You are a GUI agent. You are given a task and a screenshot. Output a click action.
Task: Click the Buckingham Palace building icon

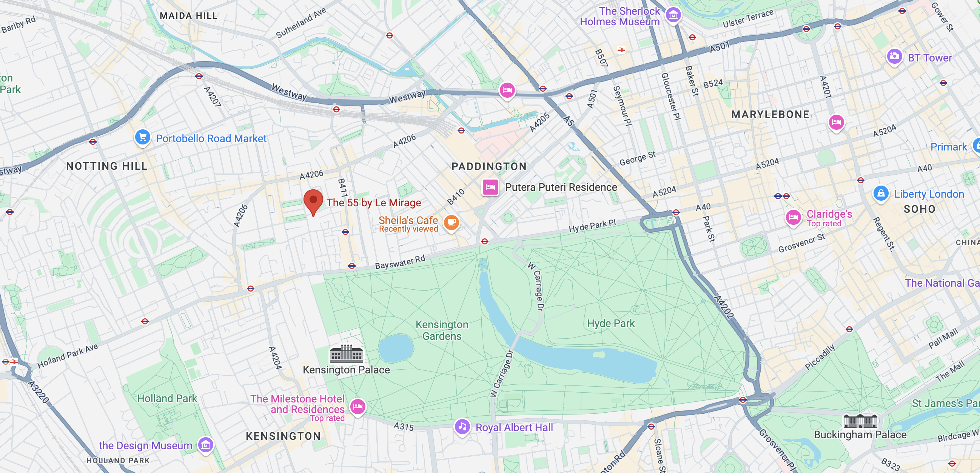tap(860, 421)
